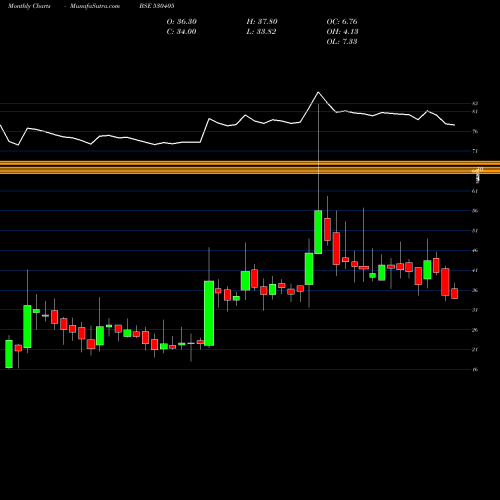Click the low value L: 33.82

coord(261,32)
